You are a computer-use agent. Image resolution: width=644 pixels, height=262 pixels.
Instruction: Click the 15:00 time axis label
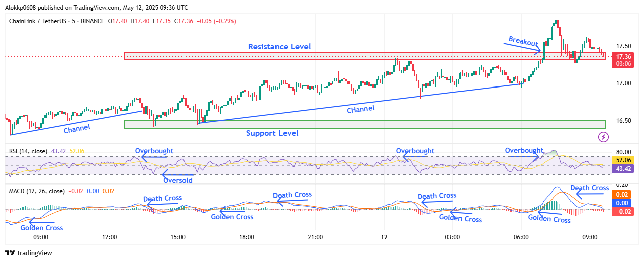pyautogui.click(x=178, y=237)
